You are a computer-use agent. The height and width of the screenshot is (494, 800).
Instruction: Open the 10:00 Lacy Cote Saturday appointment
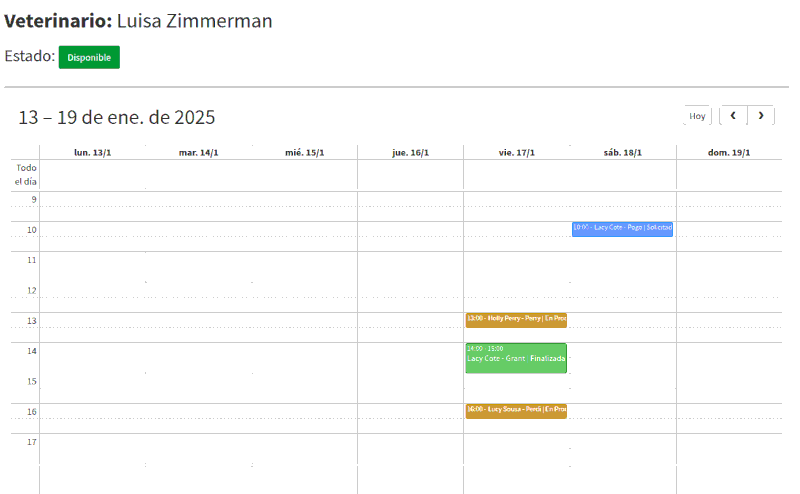click(x=622, y=228)
